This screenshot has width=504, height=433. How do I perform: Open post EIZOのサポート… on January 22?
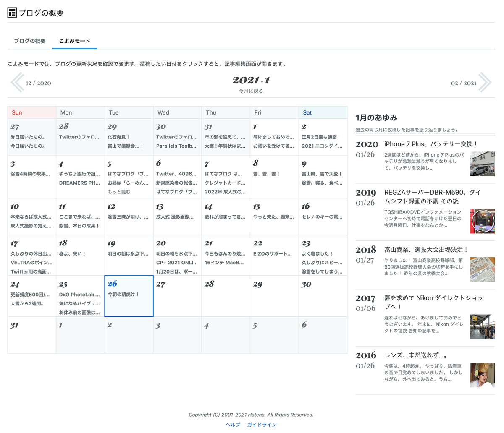click(x=273, y=254)
